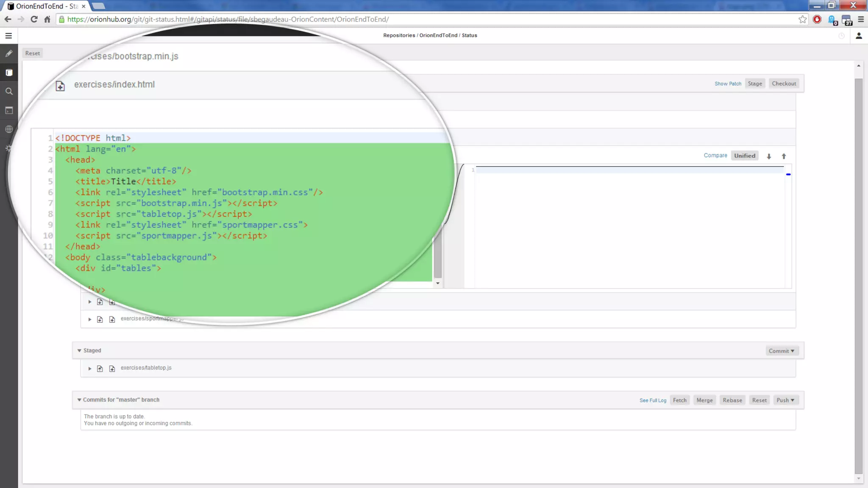Open the Commit dropdown

tap(782, 351)
